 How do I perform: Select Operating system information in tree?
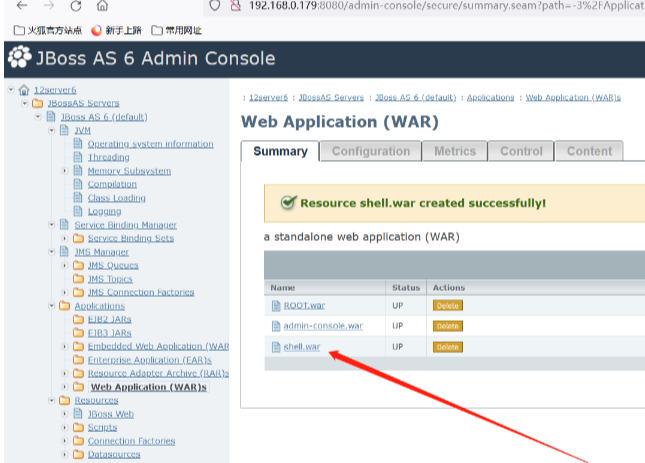click(x=150, y=144)
